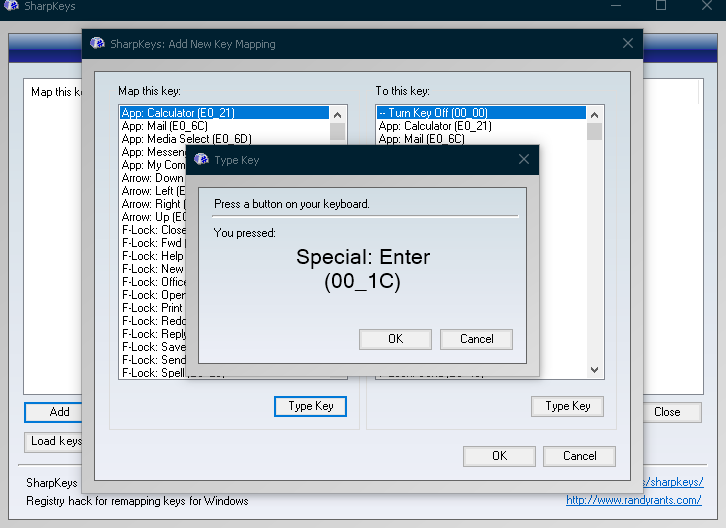Select F-Lock: Send in left list
The image size is (726, 528).
click(x=153, y=359)
